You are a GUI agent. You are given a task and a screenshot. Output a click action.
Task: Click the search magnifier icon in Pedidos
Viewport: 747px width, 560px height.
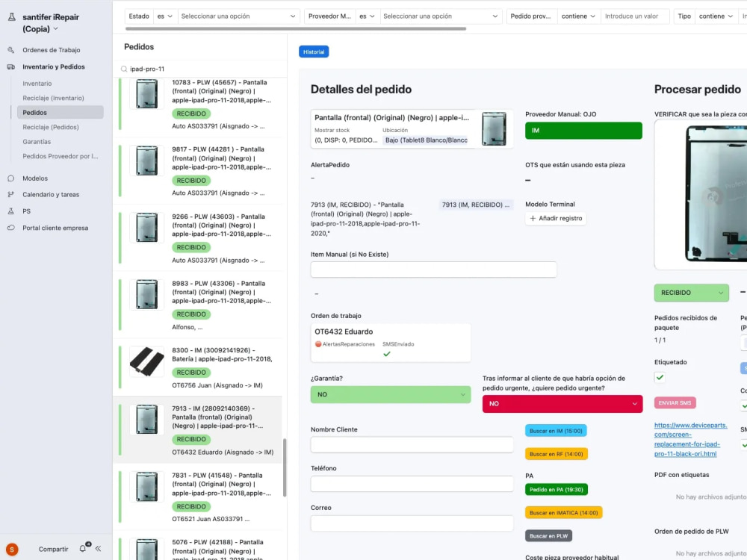(124, 69)
